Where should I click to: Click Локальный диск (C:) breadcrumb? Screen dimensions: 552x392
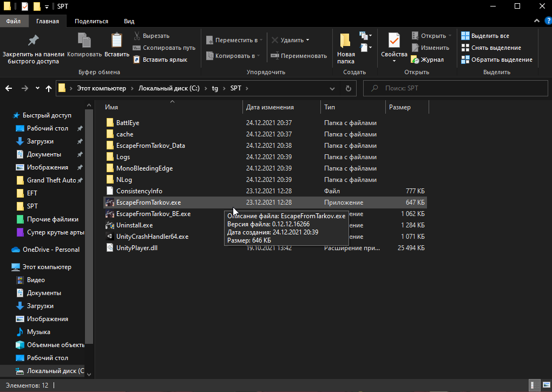pyautogui.click(x=169, y=88)
